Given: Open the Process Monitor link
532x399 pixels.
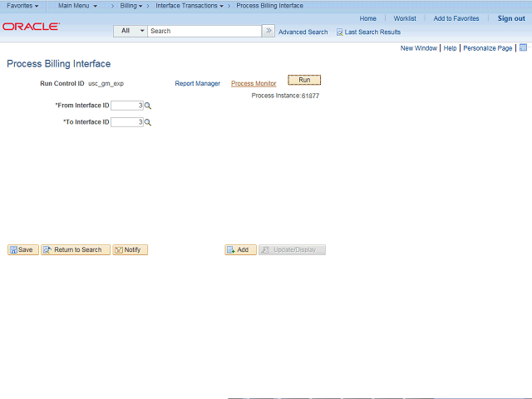Looking at the screenshot, I should [254, 83].
